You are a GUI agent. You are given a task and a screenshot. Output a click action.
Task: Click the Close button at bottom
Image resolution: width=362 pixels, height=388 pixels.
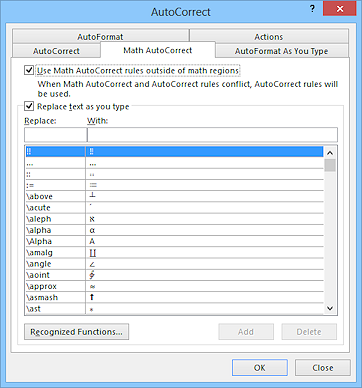[x=323, y=368]
